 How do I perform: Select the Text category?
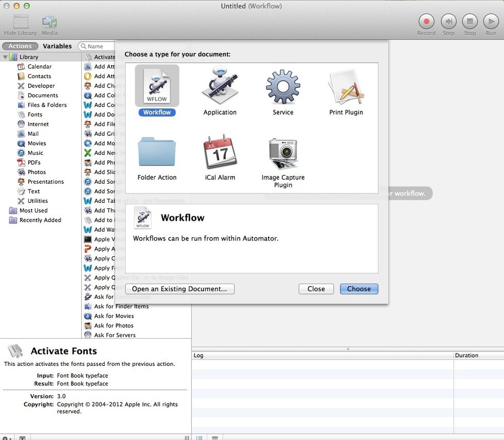tap(33, 191)
